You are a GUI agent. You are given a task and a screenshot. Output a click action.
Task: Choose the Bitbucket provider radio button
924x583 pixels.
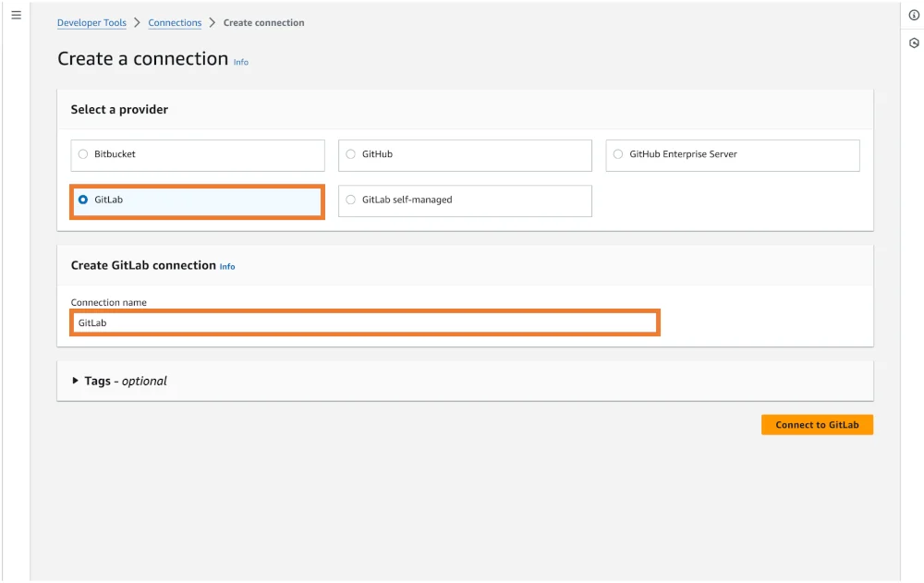(x=83, y=154)
